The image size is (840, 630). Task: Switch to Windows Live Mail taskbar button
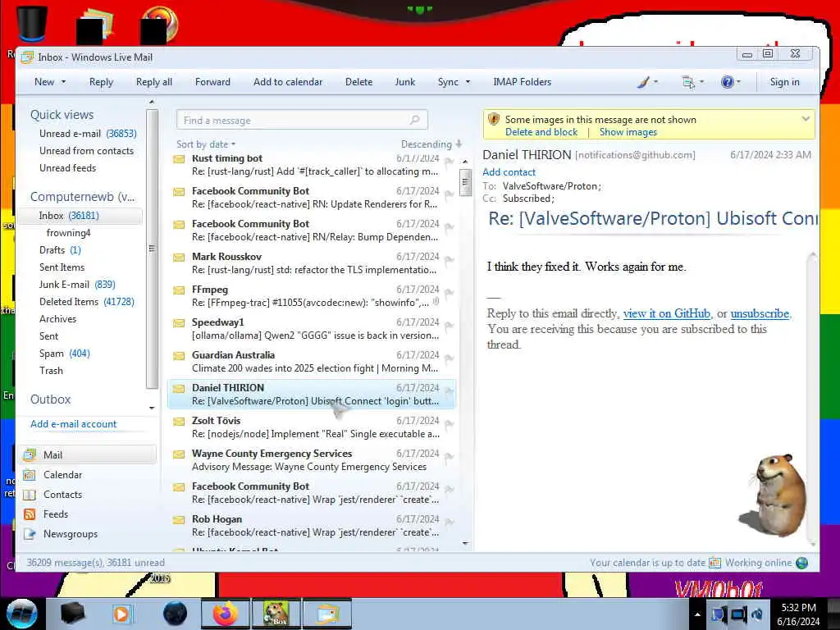pyautogui.click(x=327, y=614)
